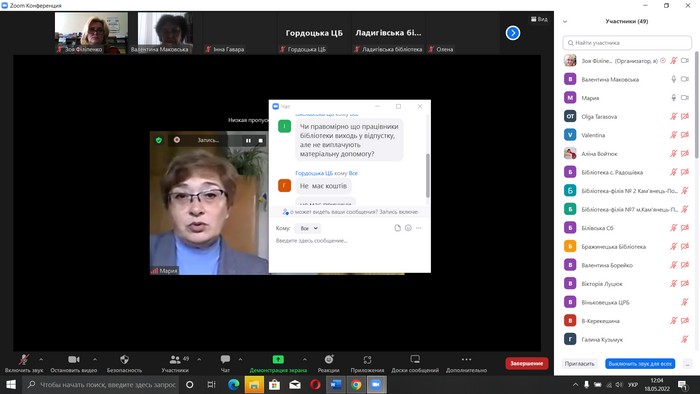Open the Windows Start menu
The height and width of the screenshot is (394, 700).
11,385
